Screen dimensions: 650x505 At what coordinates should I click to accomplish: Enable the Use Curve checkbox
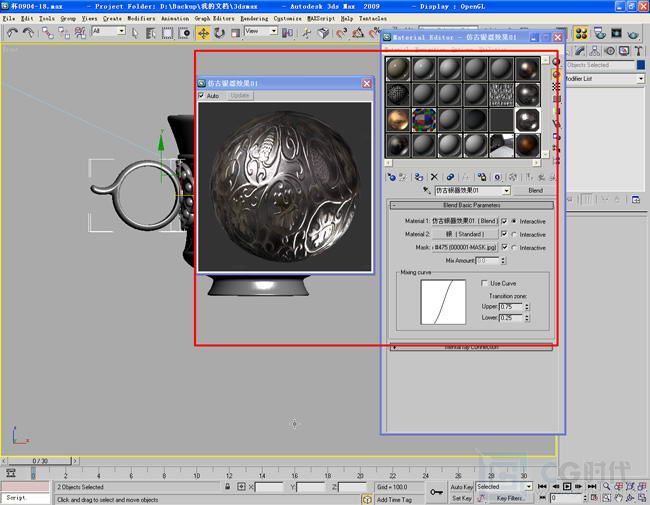(x=484, y=283)
